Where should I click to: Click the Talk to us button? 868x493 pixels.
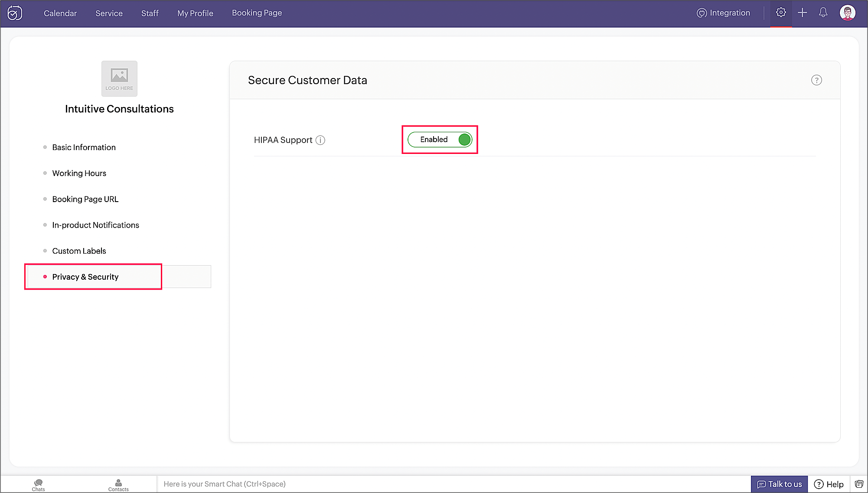(779, 484)
